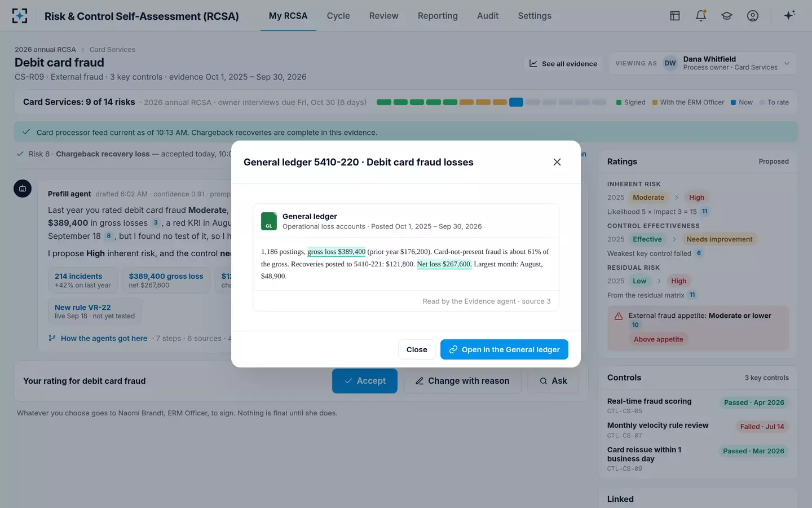Viewport: 812px width, 508px height.
Task: Expand the Viewing As Dana Whitfield dropdown
Action: click(702, 63)
